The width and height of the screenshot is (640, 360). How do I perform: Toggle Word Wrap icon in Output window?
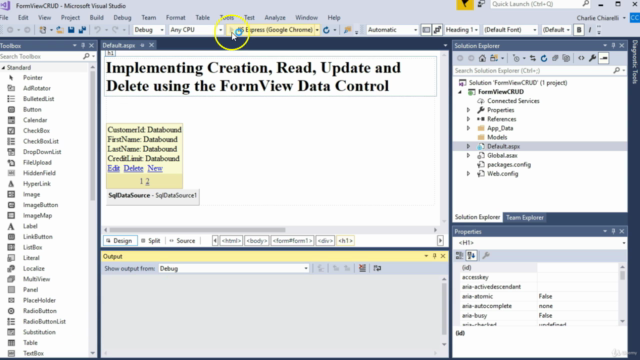tap(377, 268)
